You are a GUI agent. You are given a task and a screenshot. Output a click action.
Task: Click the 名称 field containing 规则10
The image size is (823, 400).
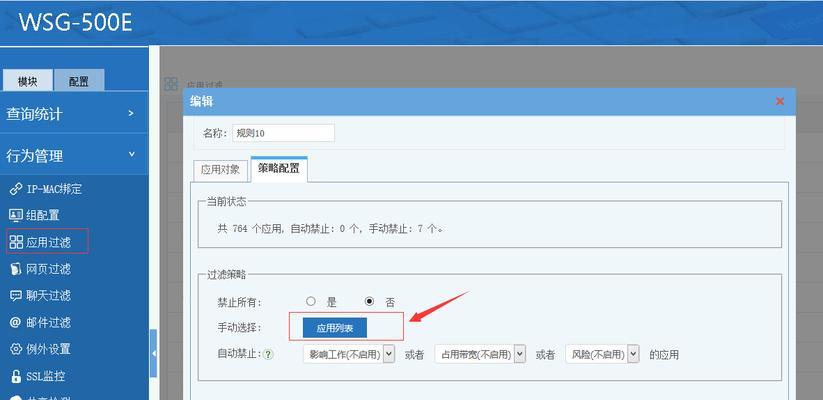pyautogui.click(x=283, y=133)
